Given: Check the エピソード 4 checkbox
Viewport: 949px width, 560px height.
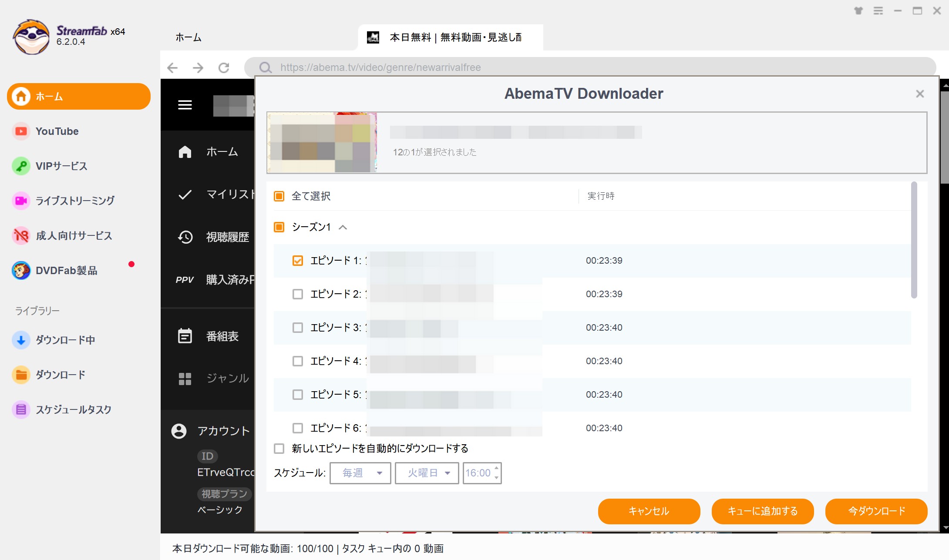Looking at the screenshot, I should pos(298,361).
